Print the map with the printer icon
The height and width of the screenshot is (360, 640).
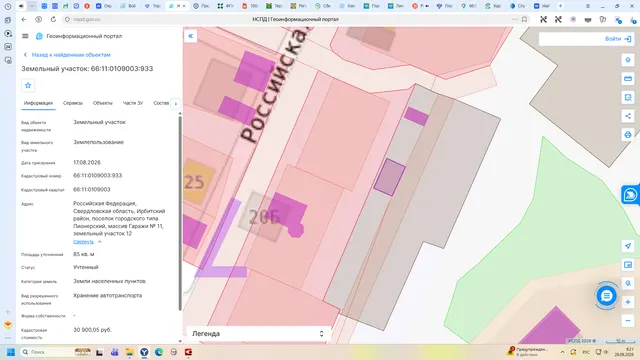point(628,135)
